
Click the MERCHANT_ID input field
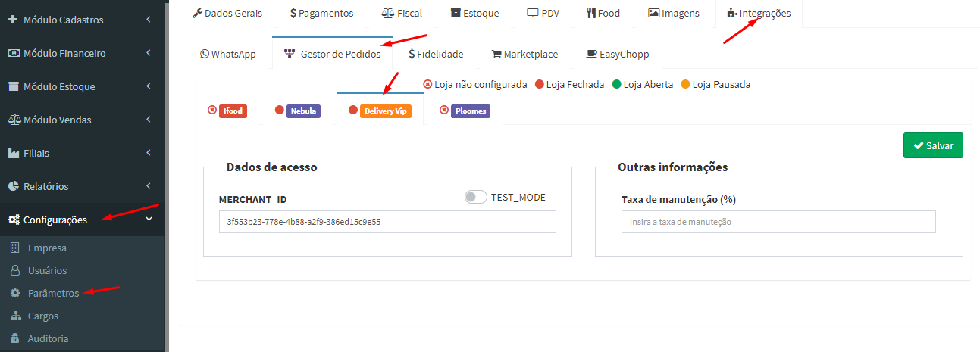point(387,222)
